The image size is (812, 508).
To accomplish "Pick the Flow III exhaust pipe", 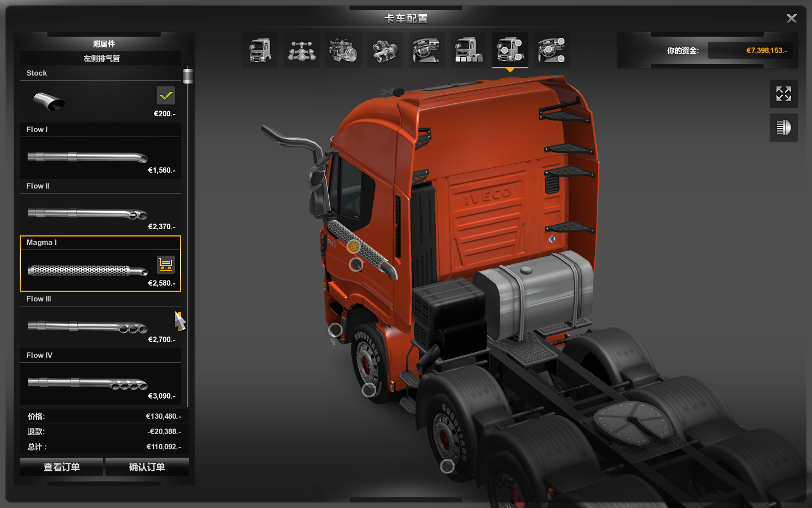I will pos(100,327).
